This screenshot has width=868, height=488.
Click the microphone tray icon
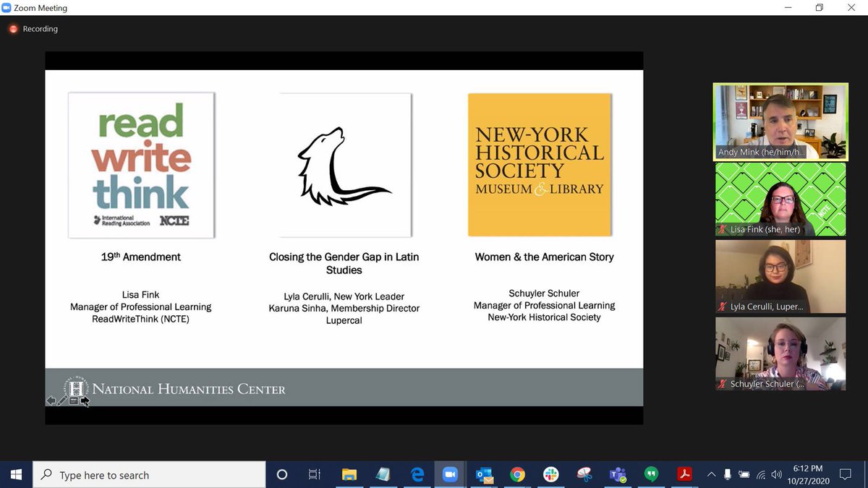[x=728, y=475]
